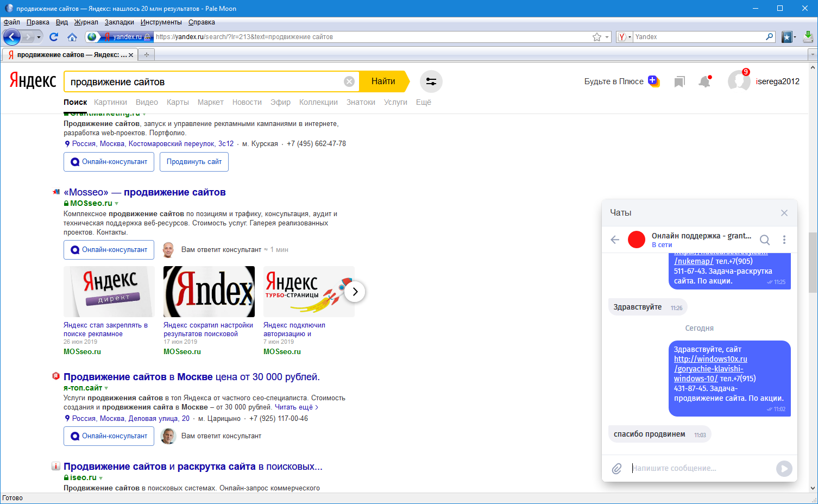Screen dimensions: 818x504
Task: Open «Mosseo» — продвижение сайтов result
Action: click(144, 192)
